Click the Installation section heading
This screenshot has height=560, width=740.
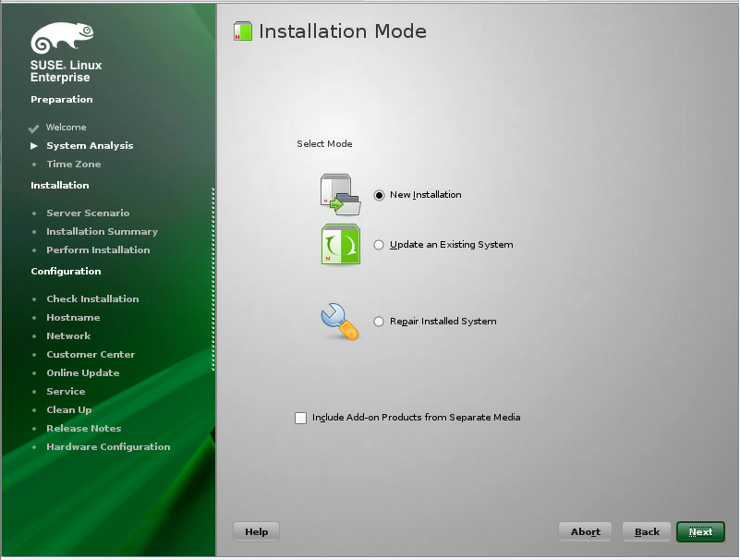59,185
